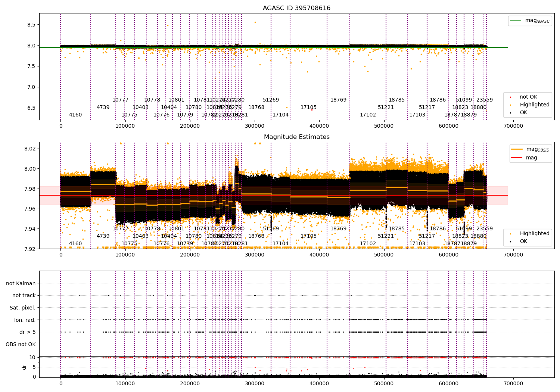The image size is (560, 392).
Task: Click obsid label 17103 in Magnitude Estimates plot
Action: 417,244
